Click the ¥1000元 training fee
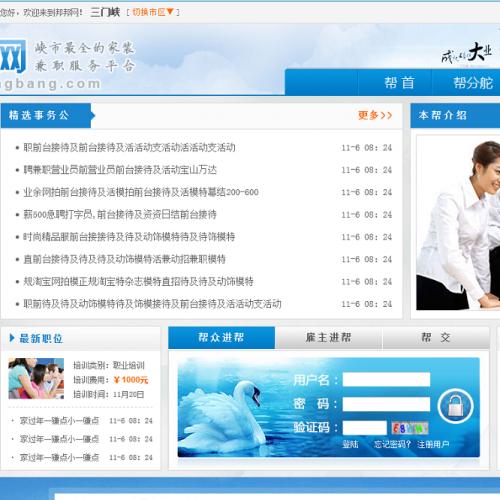 pyautogui.click(x=131, y=380)
